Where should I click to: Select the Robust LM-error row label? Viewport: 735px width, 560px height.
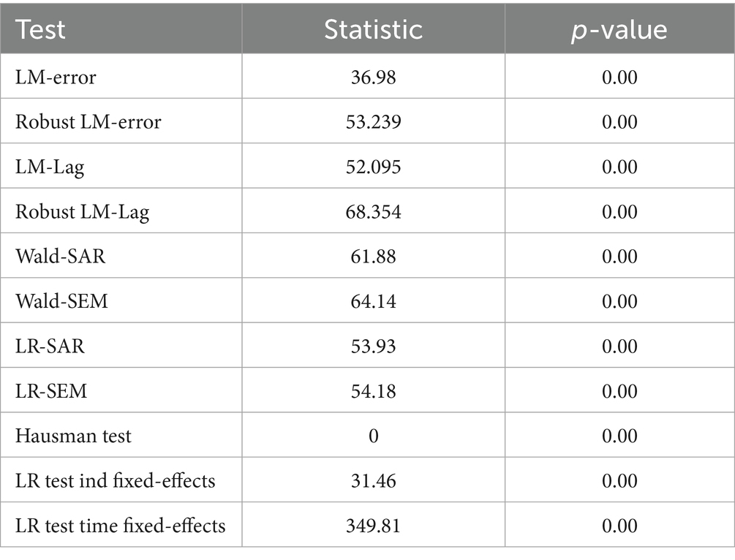[88, 121]
